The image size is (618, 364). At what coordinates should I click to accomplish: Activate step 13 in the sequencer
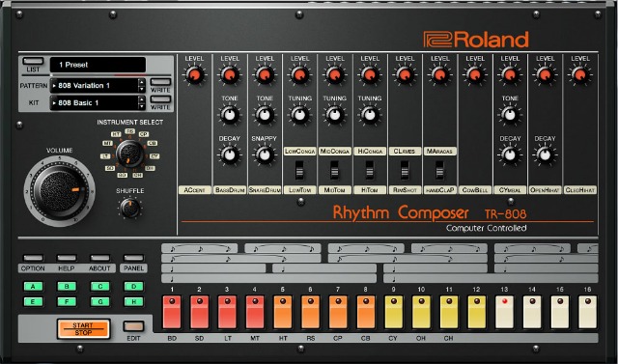point(504,312)
